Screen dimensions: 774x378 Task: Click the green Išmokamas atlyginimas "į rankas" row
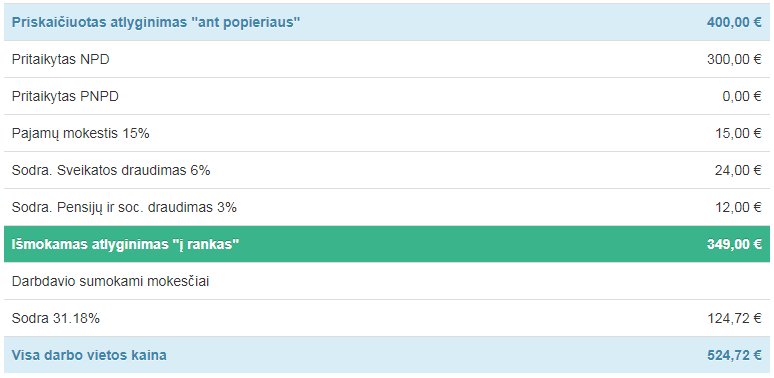click(x=387, y=244)
